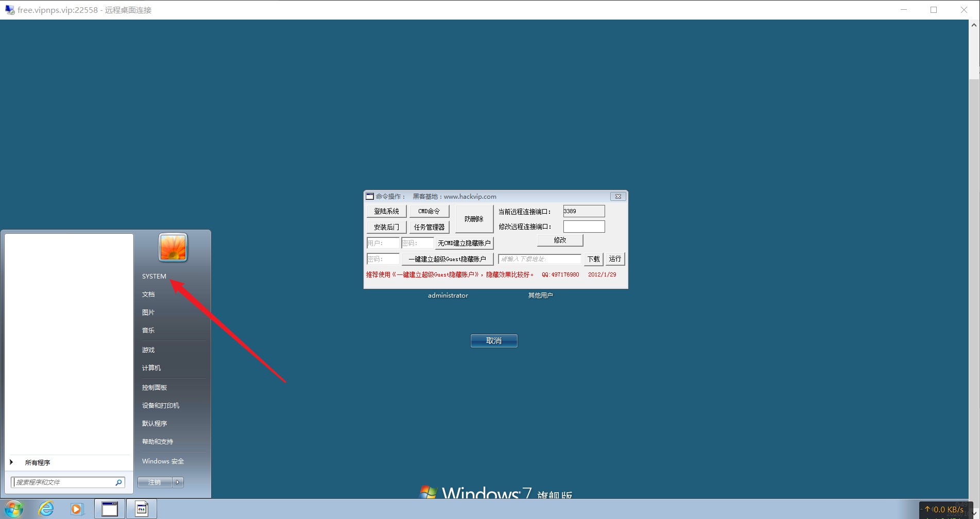The width and height of the screenshot is (980, 519).
Task: Click the 运行 button
Action: pyautogui.click(x=615, y=259)
